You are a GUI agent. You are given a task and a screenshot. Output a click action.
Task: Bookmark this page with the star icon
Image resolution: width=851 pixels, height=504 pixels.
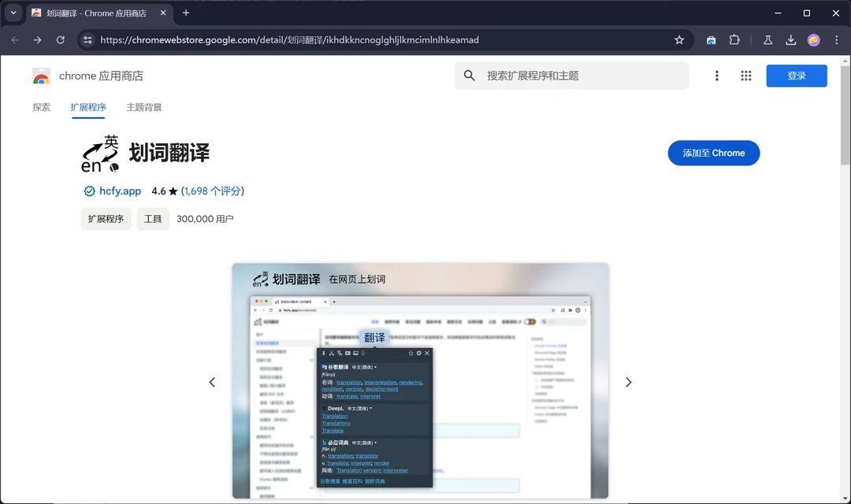click(x=679, y=39)
